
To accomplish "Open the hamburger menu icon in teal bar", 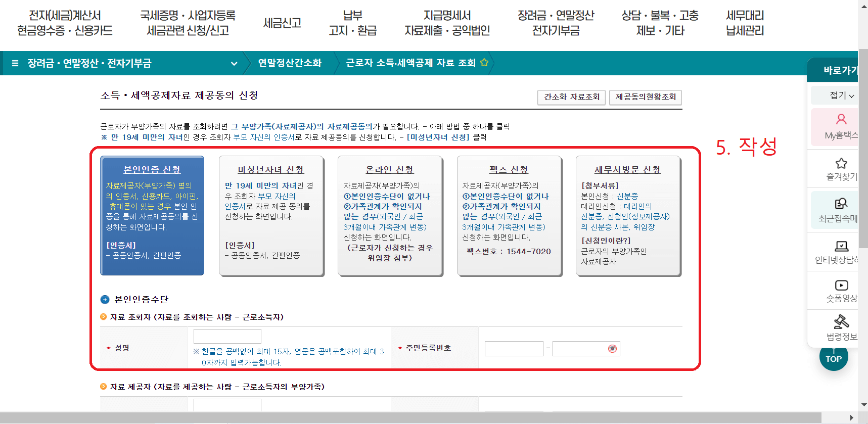I will point(15,63).
